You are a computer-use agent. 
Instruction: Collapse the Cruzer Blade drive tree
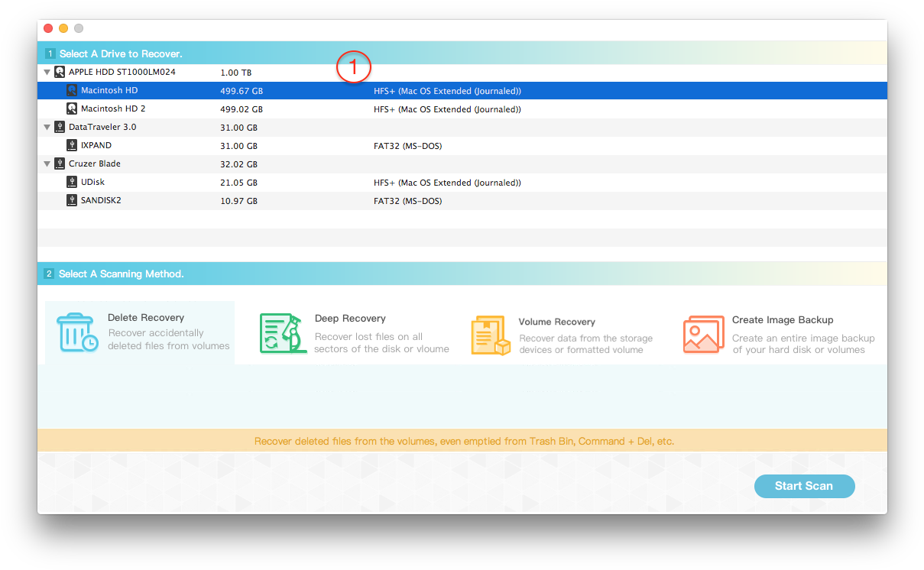pos(47,164)
